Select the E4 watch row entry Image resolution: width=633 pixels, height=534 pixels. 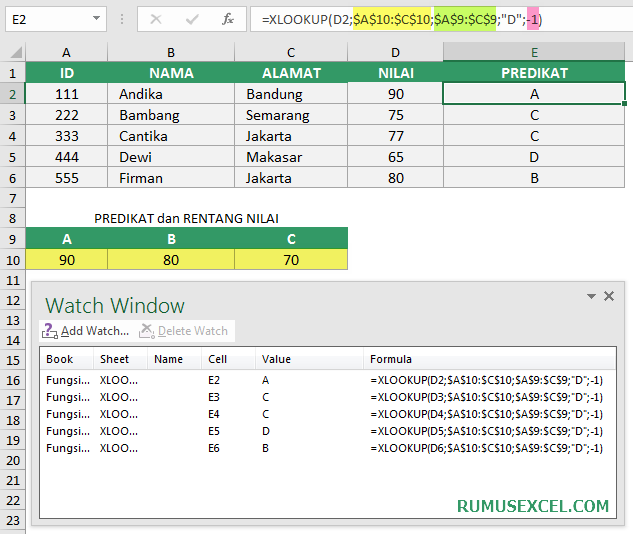coord(328,414)
